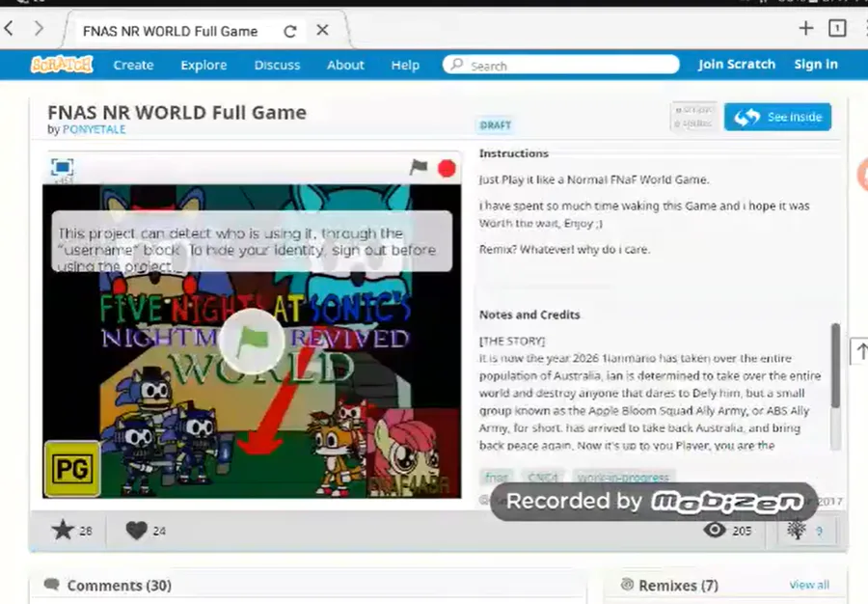Viewport: 868px width, 604px height.
Task: Open the tab switcher showing 1 tab
Action: coord(837,28)
